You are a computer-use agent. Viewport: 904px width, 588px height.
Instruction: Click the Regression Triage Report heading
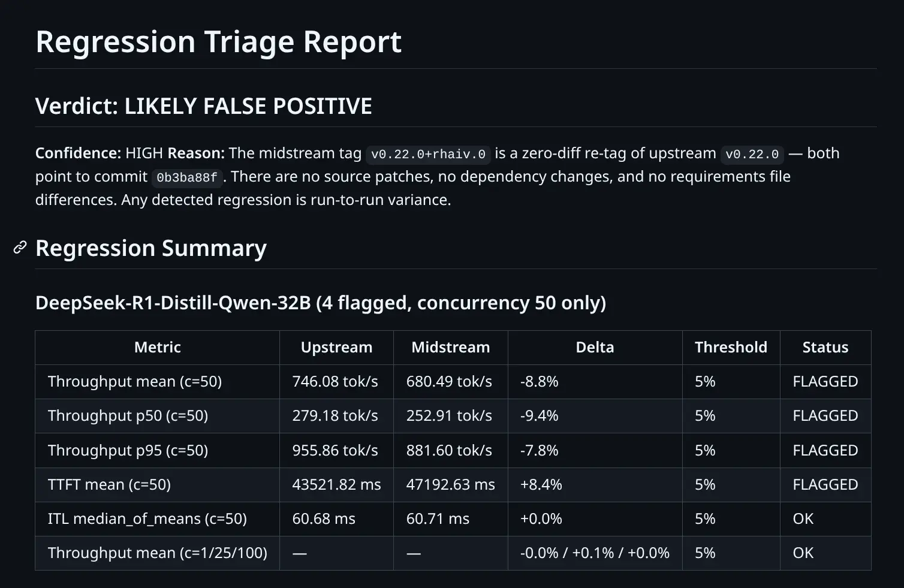tap(218, 42)
